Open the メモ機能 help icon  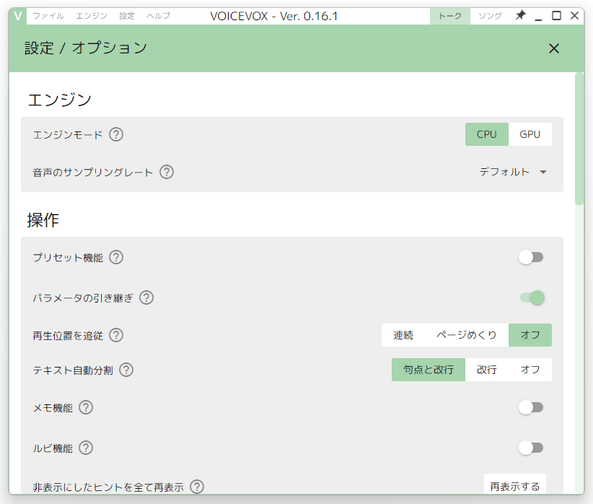click(86, 407)
